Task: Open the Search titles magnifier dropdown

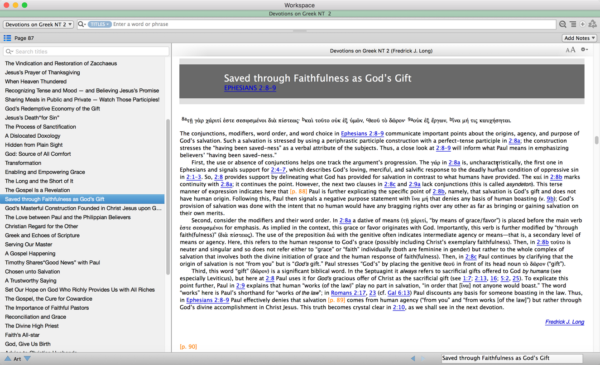Action: (x=9, y=51)
